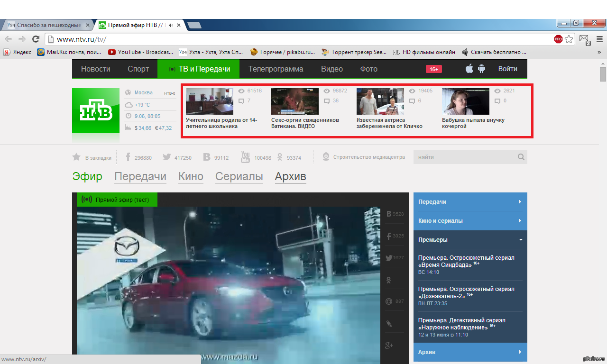The image size is (607, 364).
Task: Click the 'Войти' login button
Action: tap(507, 69)
